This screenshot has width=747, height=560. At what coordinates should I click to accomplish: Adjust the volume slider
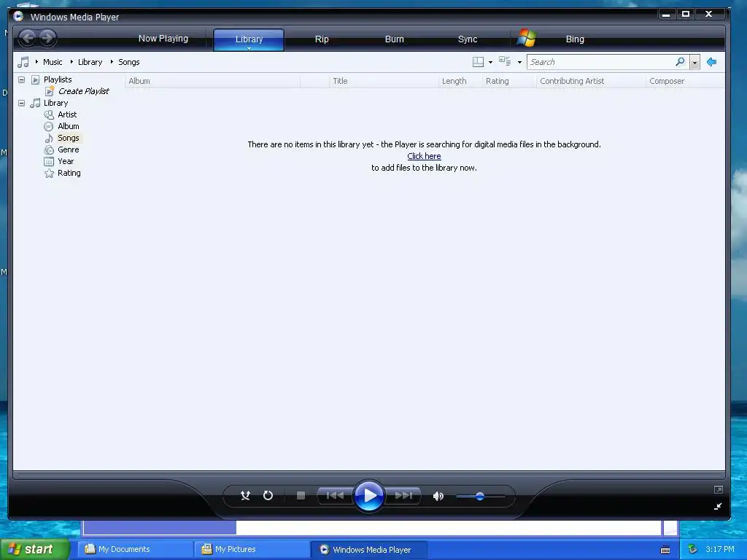480,496
